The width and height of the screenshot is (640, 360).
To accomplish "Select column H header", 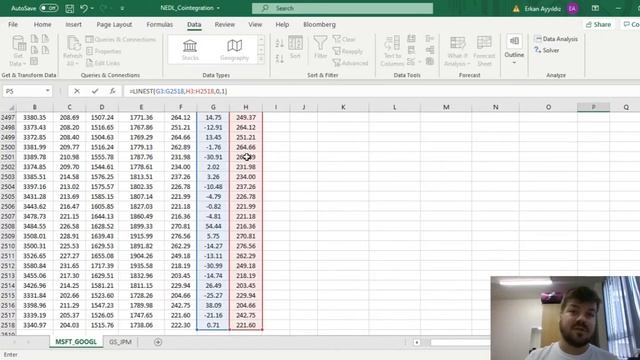I will pos(246,107).
